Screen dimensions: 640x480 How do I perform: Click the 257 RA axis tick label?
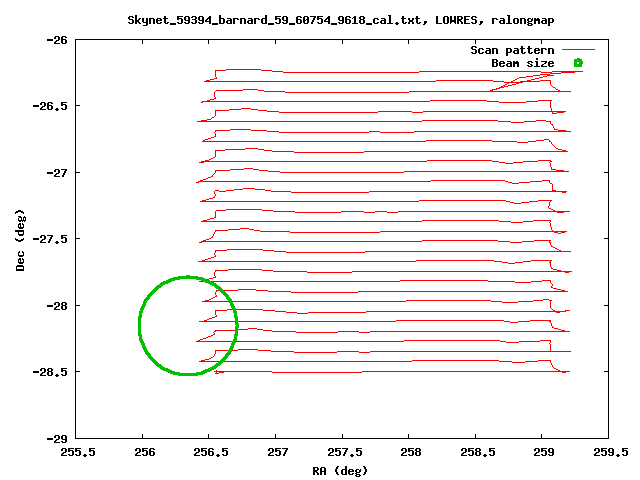pyautogui.click(x=278, y=452)
